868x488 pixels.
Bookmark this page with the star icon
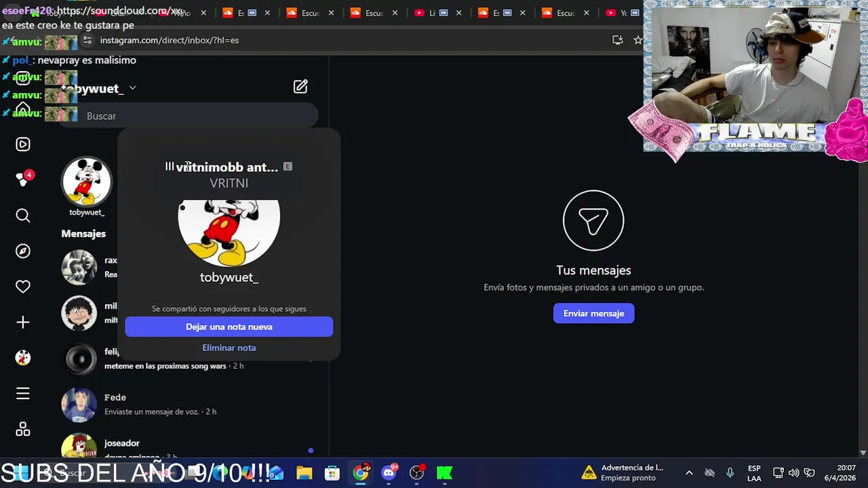[x=637, y=40]
